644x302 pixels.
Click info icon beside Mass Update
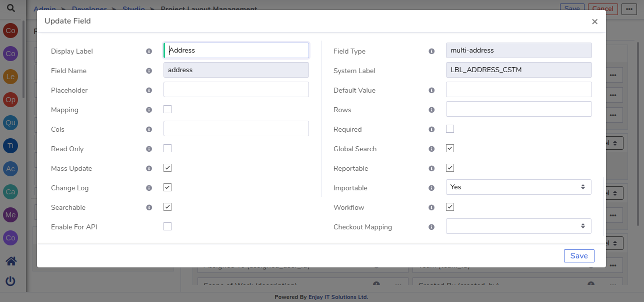click(x=149, y=168)
